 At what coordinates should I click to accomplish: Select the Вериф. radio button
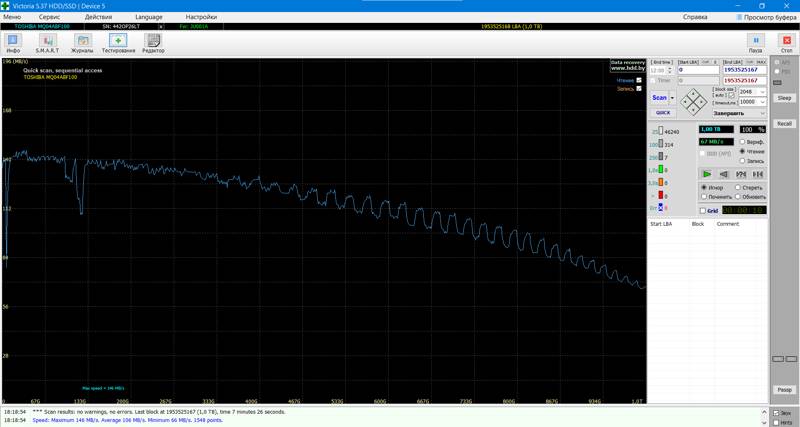[741, 142]
